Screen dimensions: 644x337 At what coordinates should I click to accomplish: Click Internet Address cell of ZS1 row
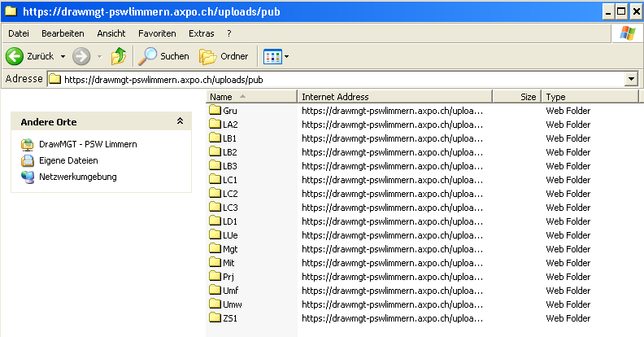(x=392, y=318)
